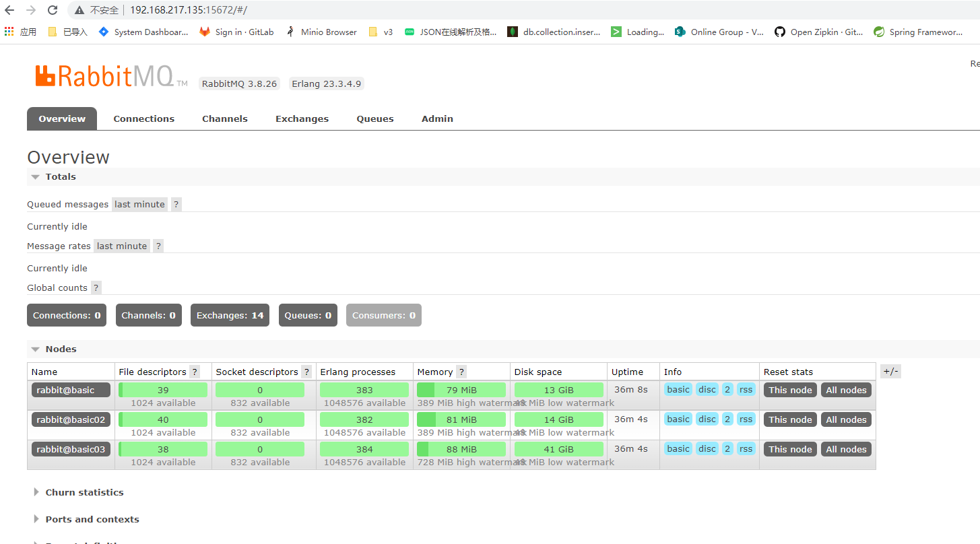Open help for Queued messages

tap(176, 204)
